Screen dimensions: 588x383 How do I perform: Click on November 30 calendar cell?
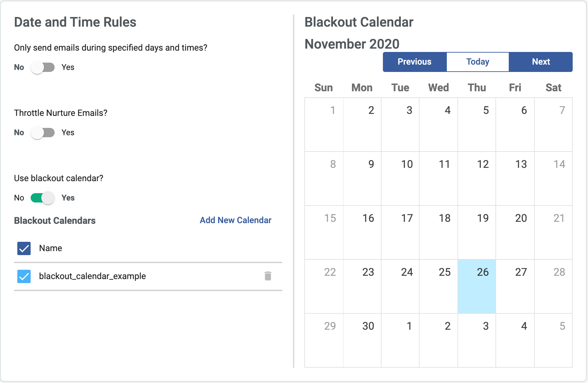tap(362, 340)
